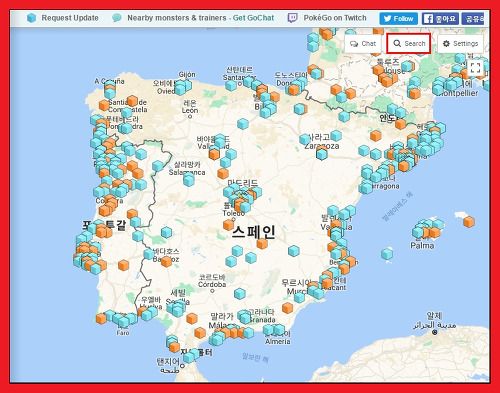
Task: Click the Almería city label
Action: [278, 341]
